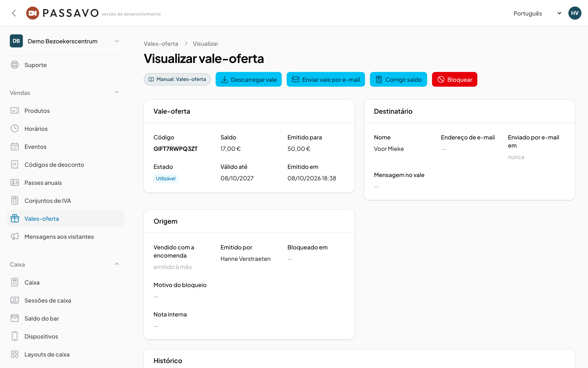Click the Sessões de caixa icon

point(14,300)
